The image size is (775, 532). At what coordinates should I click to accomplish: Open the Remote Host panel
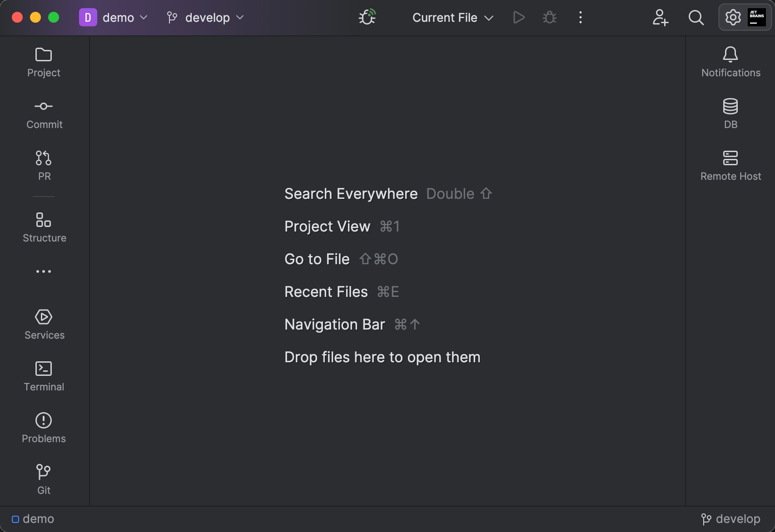click(x=730, y=165)
